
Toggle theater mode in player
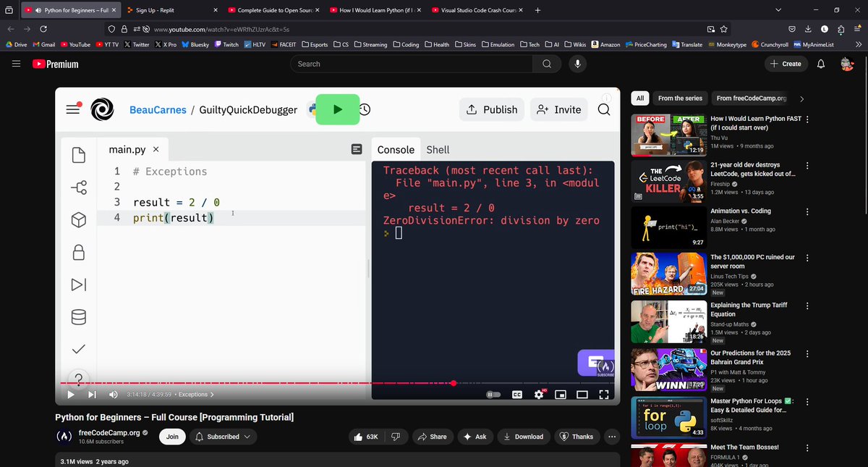582,395
